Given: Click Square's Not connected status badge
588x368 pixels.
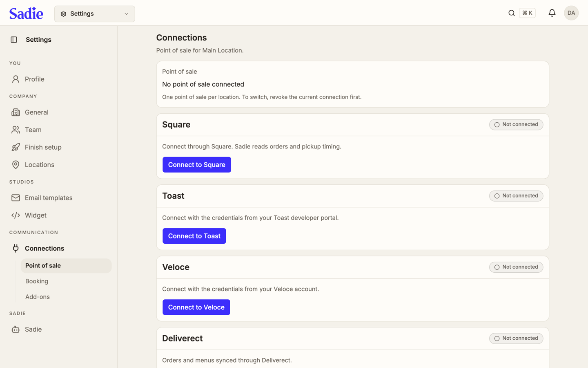Looking at the screenshot, I should coord(516,125).
